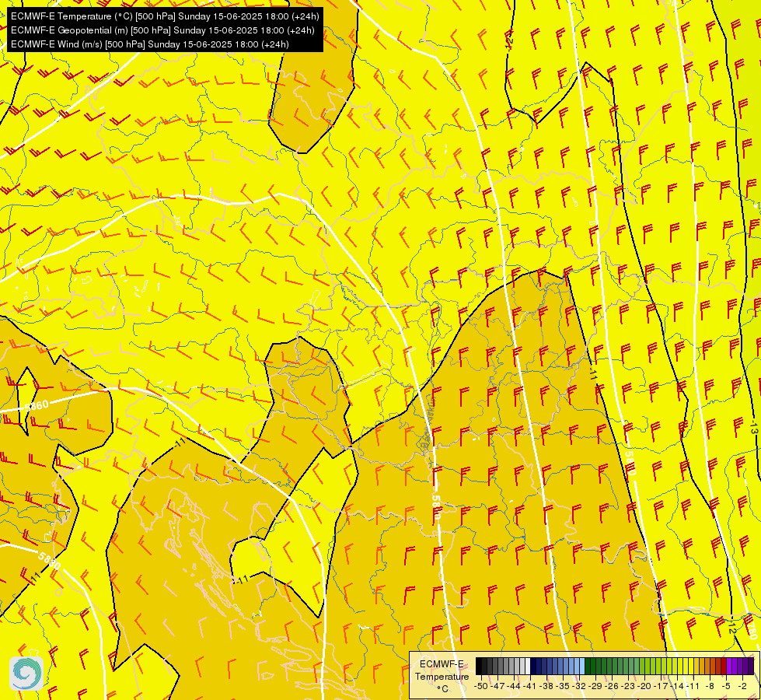Select the ECMWF-E Wind title line
The width and height of the screenshot is (761, 700).
click(149, 44)
